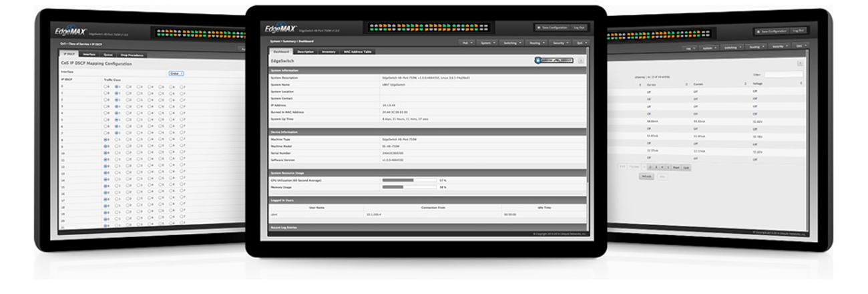The height and width of the screenshot is (294, 868).
Task: Switch to the Inventory tab
Action: (329, 51)
